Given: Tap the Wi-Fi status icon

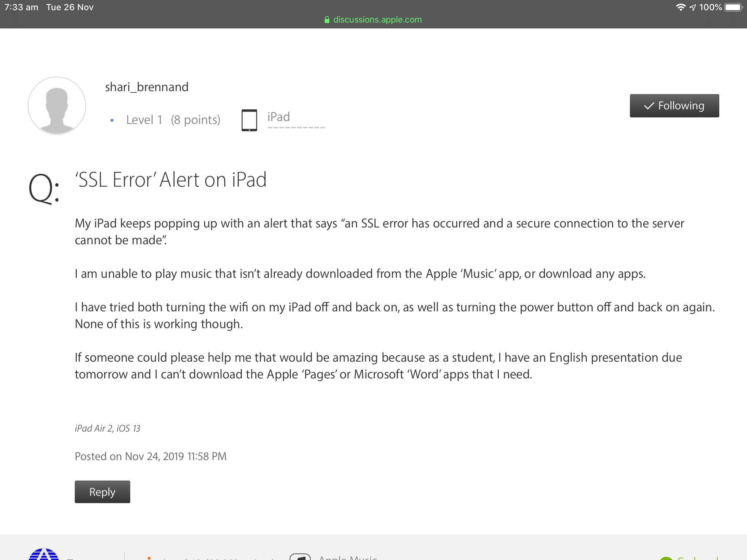Looking at the screenshot, I should pyautogui.click(x=680, y=7).
